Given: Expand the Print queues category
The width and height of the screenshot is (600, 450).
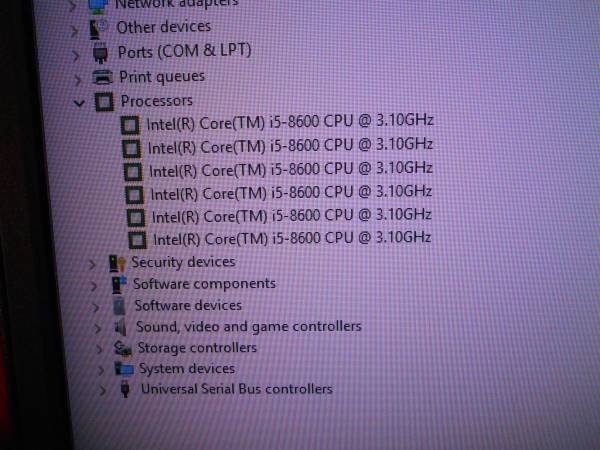Looking at the screenshot, I should pos(78,80).
